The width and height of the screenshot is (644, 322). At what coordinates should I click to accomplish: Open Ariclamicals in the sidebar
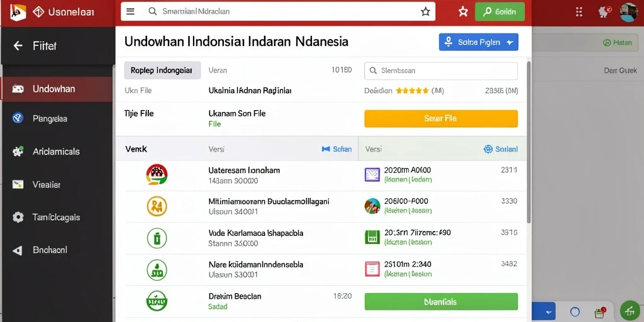(58, 152)
